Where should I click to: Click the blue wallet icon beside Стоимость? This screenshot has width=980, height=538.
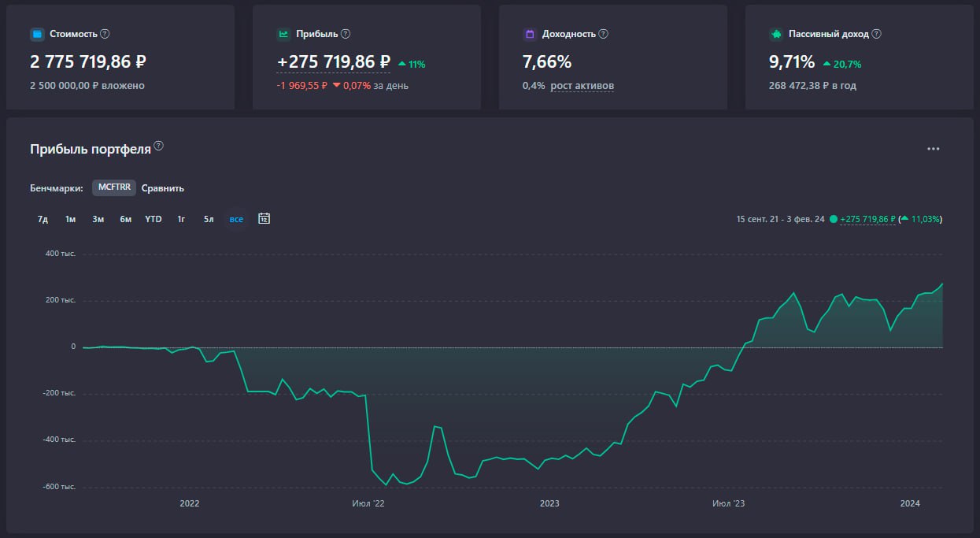36,35
